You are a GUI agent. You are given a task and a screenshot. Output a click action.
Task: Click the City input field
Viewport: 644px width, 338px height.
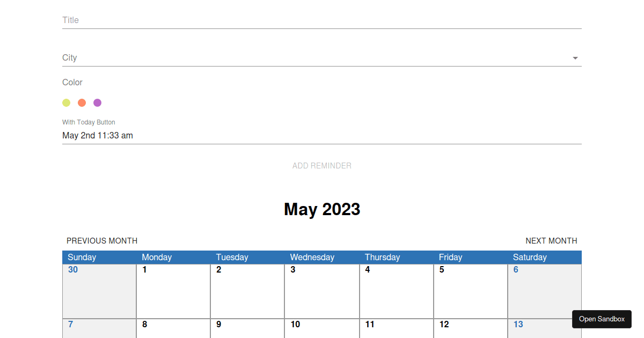point(215,57)
